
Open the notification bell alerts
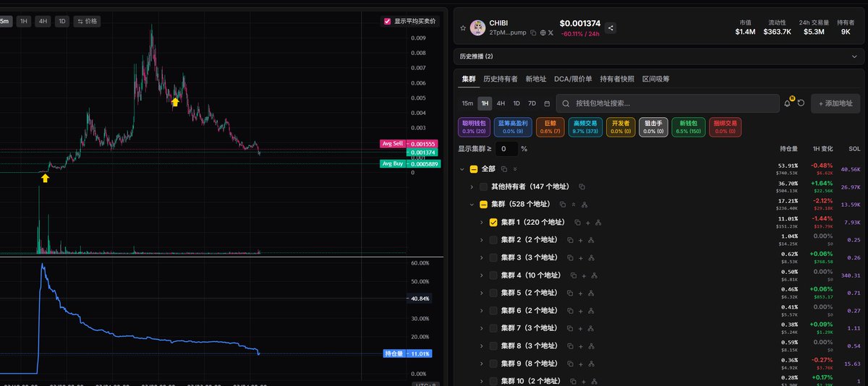(x=788, y=103)
